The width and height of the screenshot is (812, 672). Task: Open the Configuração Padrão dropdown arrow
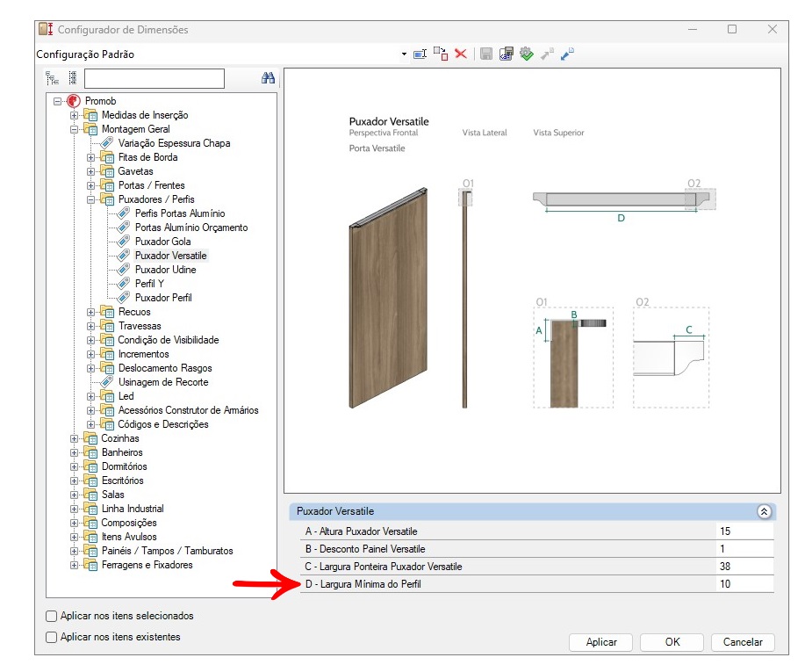pyautogui.click(x=404, y=54)
